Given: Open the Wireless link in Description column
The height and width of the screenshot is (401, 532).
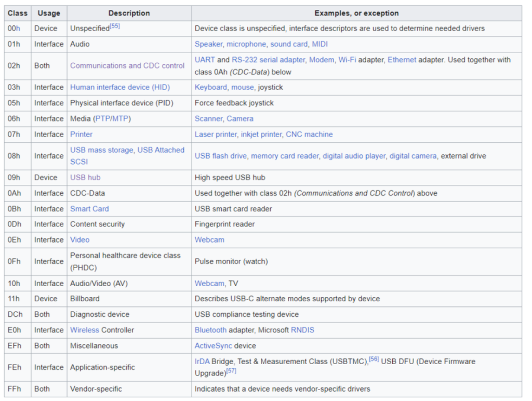Looking at the screenshot, I should (x=84, y=330).
